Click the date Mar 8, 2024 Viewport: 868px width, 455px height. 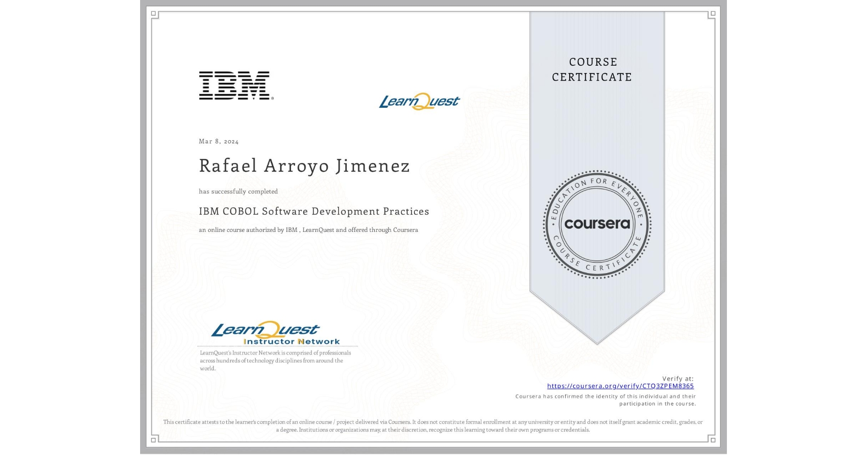(218, 141)
